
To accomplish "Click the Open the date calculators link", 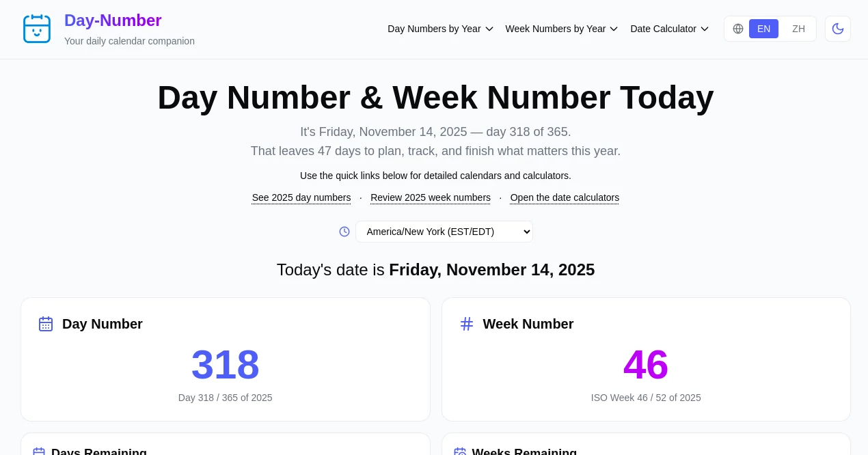I will (564, 197).
